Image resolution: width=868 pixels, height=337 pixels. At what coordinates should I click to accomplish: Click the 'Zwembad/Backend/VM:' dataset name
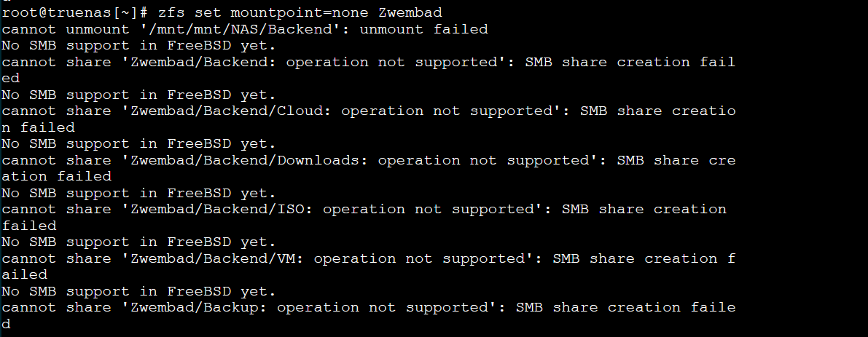click(217, 258)
